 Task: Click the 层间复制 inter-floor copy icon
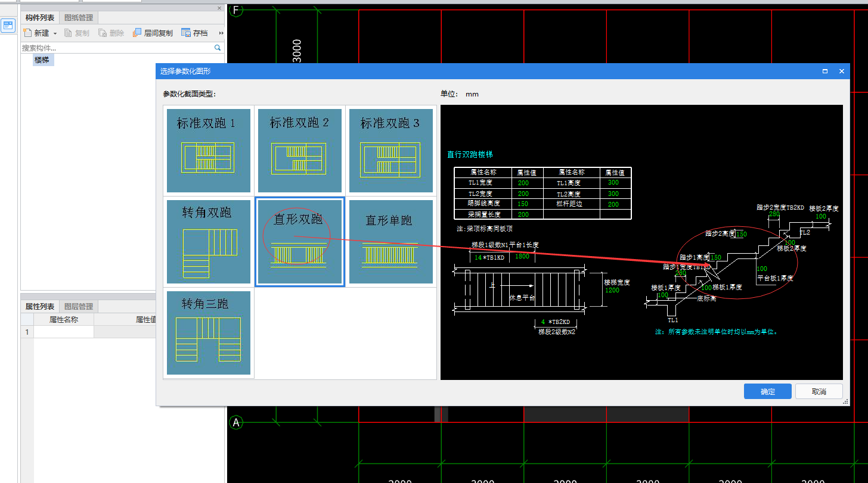pos(137,33)
